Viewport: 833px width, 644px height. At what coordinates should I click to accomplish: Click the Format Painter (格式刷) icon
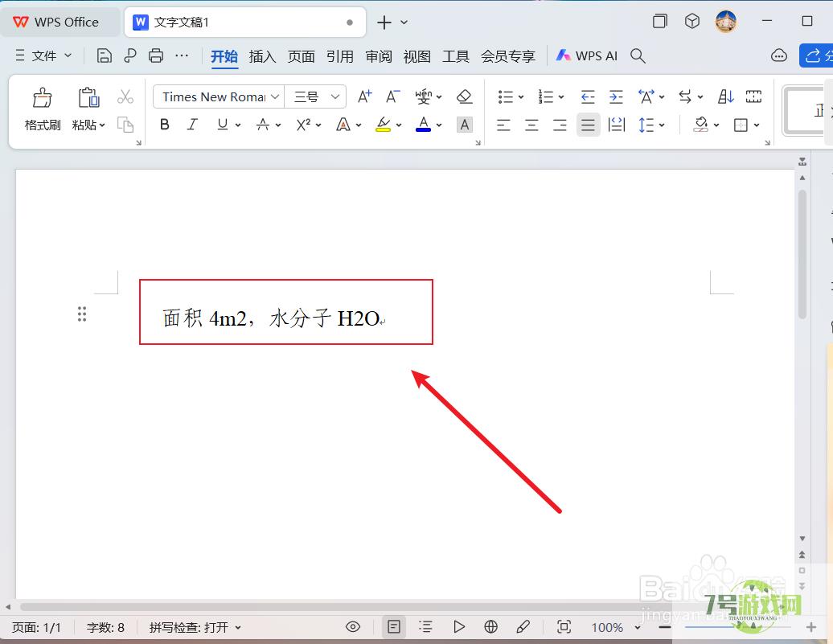42,98
